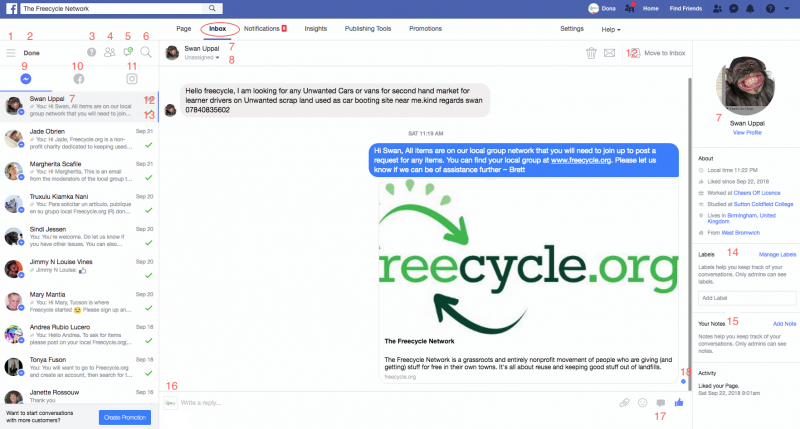Image resolution: width=800 pixels, height=429 pixels.
Task: Mark conversation unread with envelope icon
Action: (x=609, y=52)
